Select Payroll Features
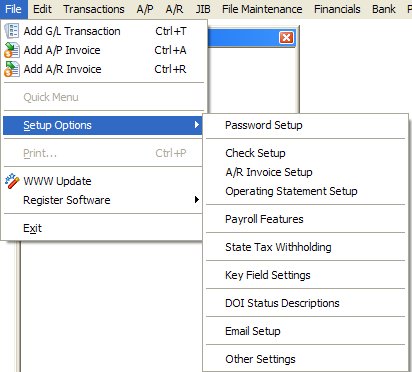The width and height of the screenshot is (412, 372). tap(306, 219)
